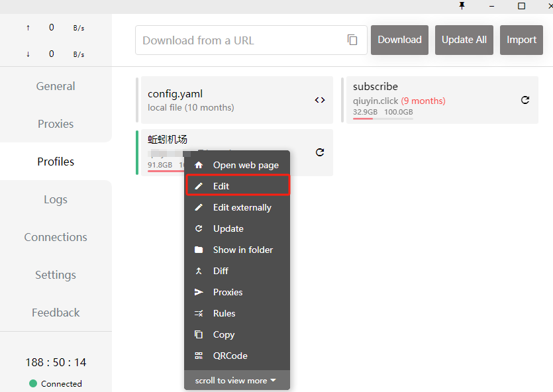Click the folder icon beside Show in folder

click(x=199, y=250)
